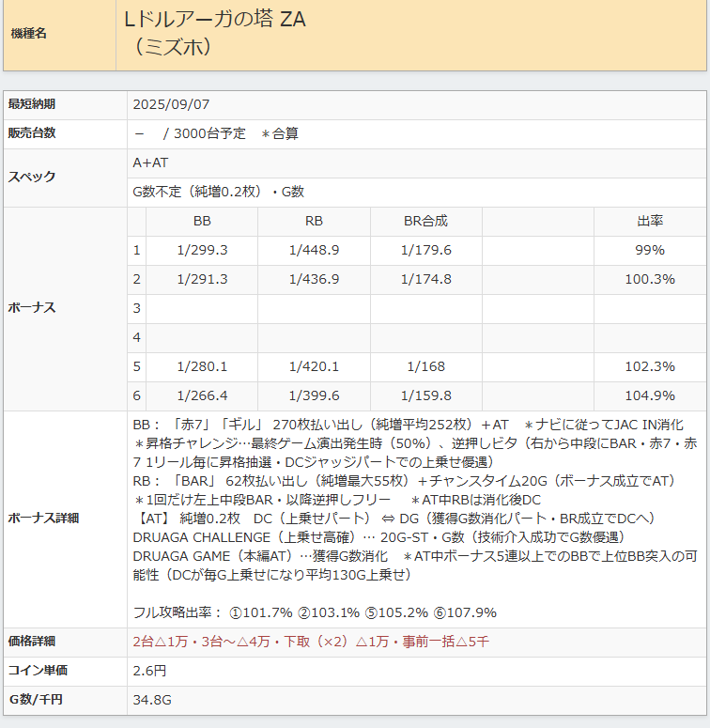Select BB value 1/280.1
Viewport: 710px width, 728px height.
tap(202, 366)
